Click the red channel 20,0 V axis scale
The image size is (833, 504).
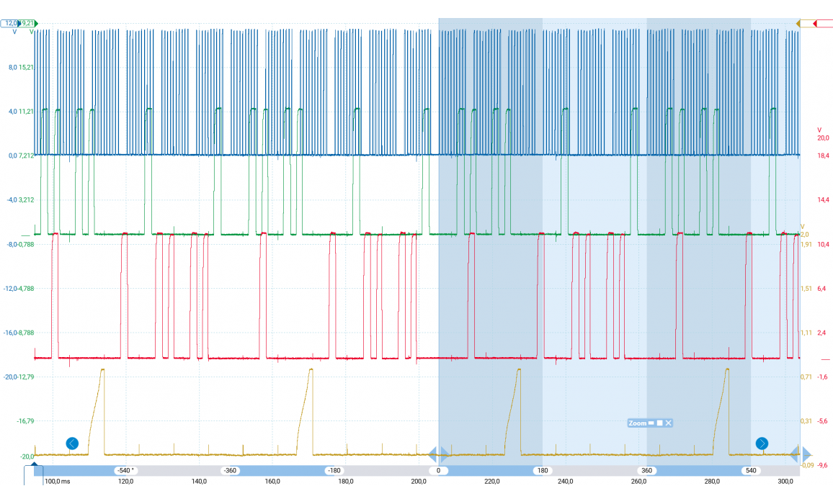(x=823, y=138)
